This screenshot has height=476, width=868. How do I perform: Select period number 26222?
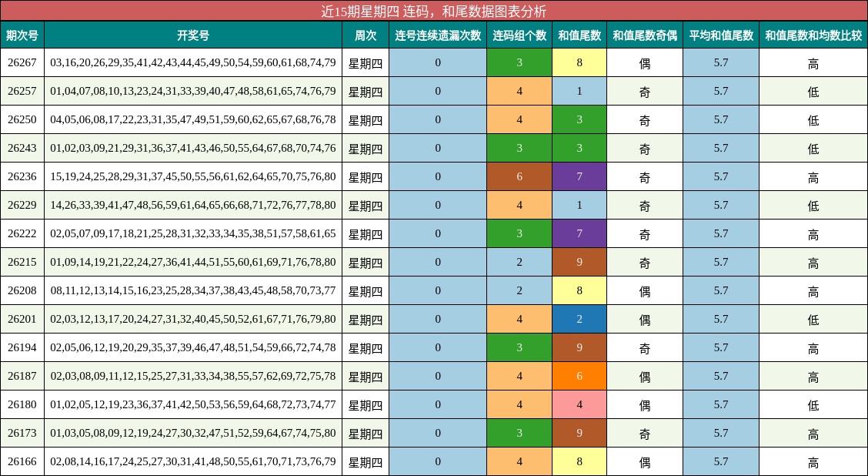point(22,234)
